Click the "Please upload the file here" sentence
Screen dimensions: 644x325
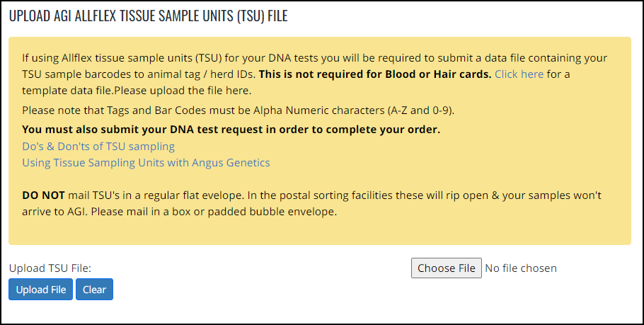pyautogui.click(x=183, y=91)
